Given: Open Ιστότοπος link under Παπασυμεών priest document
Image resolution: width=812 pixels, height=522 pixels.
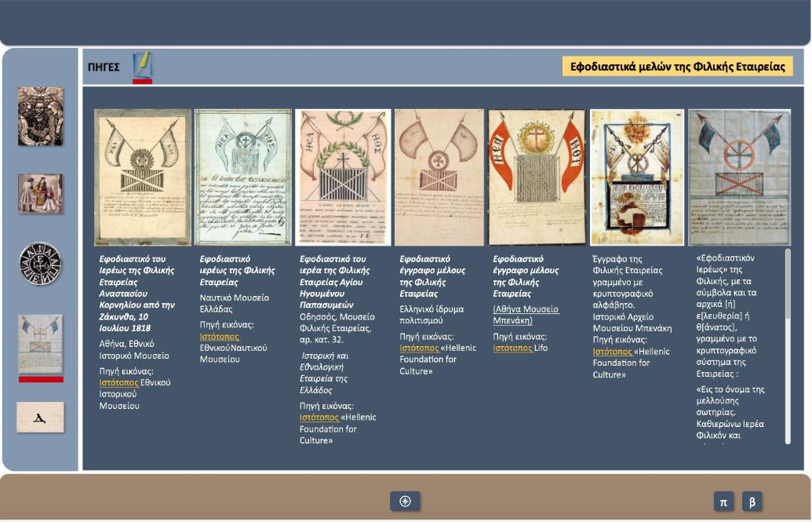Looking at the screenshot, I should pyautogui.click(x=319, y=418).
